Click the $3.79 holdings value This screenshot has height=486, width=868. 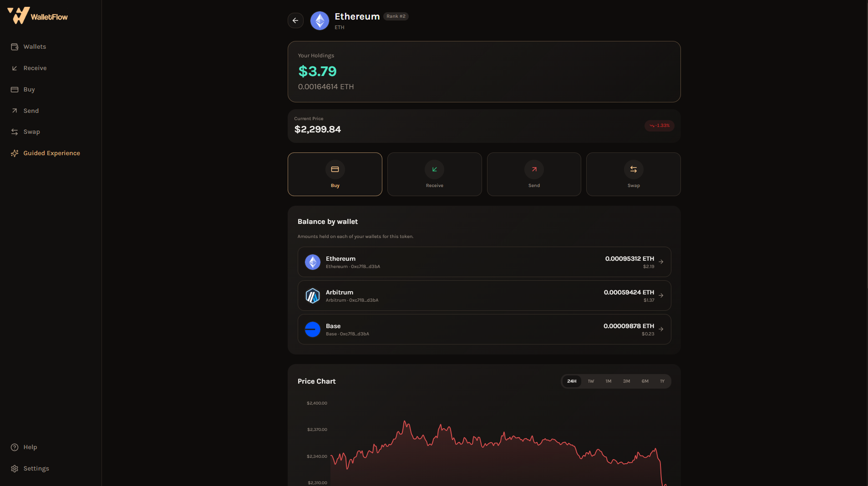[x=317, y=71]
